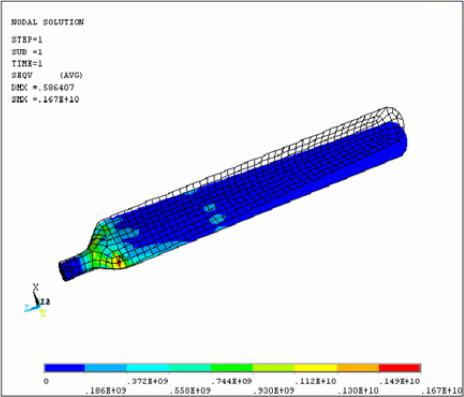Click the DMX displacement value text

(x=43, y=88)
